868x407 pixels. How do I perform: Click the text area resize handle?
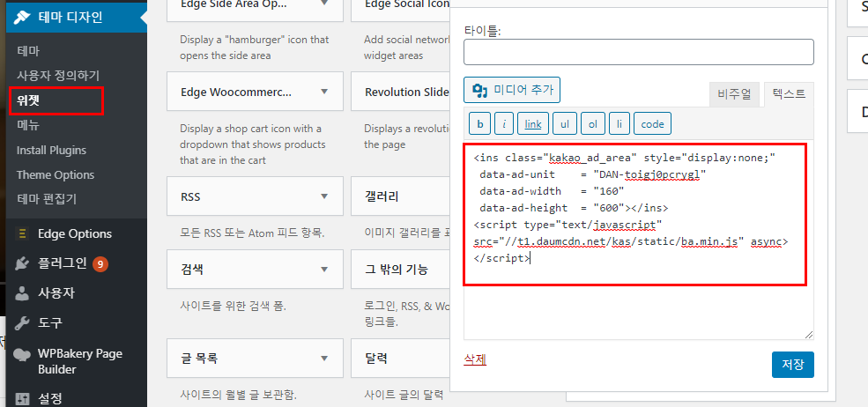pos(809,335)
